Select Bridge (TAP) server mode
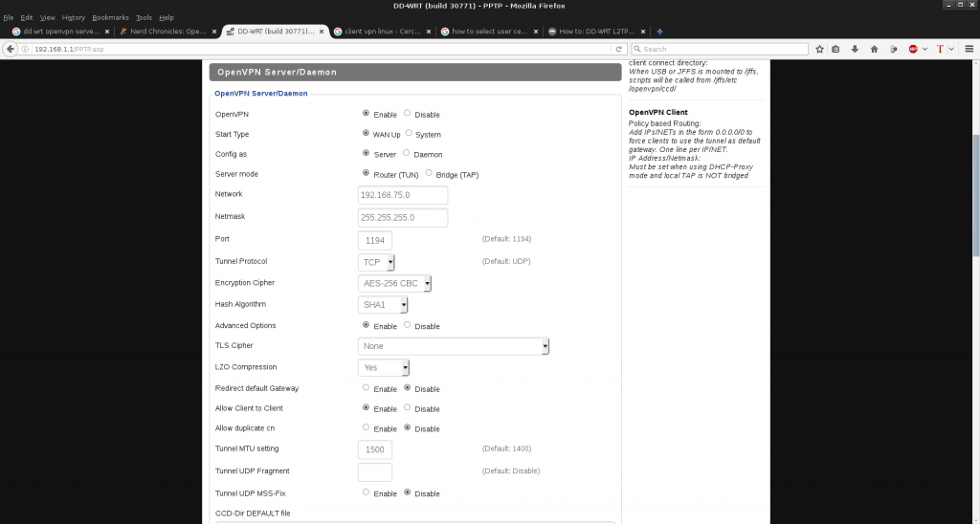Viewport: 980px width, 524px height. [429, 174]
